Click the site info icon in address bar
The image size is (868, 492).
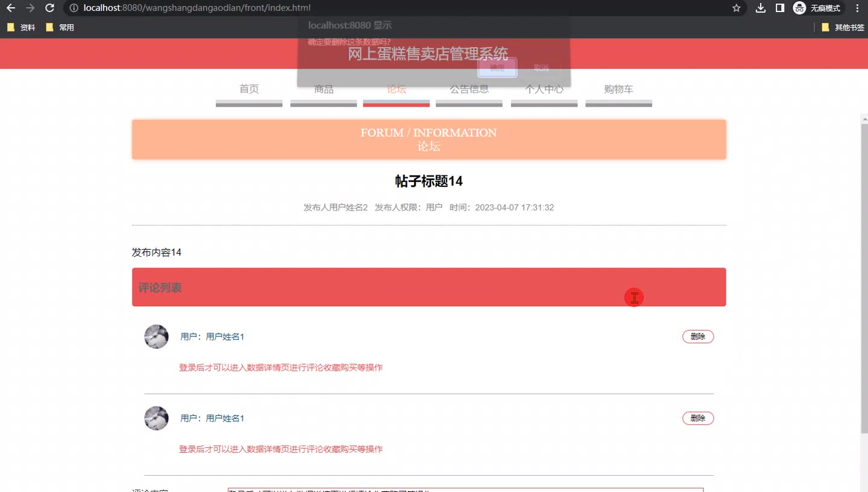tap(74, 8)
